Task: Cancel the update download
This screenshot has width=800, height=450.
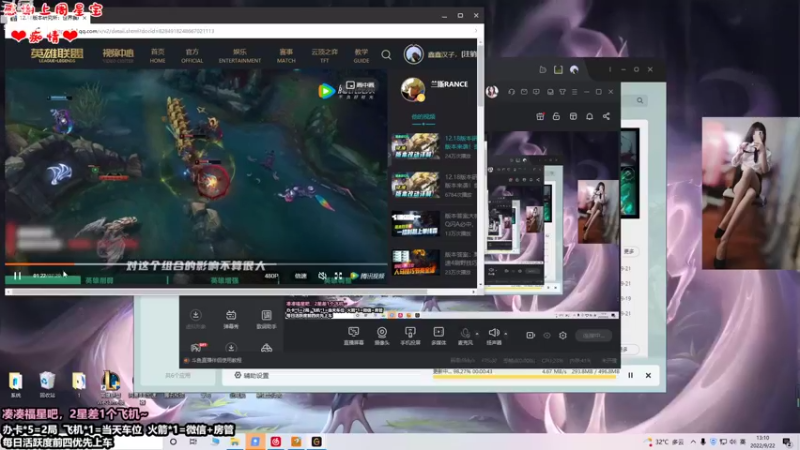Action: (648, 376)
